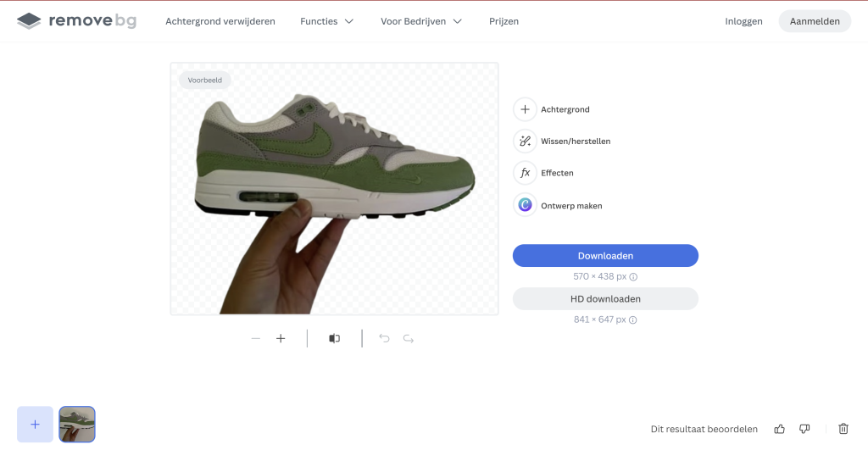
Task: Open the Prijzen page
Action: click(504, 21)
